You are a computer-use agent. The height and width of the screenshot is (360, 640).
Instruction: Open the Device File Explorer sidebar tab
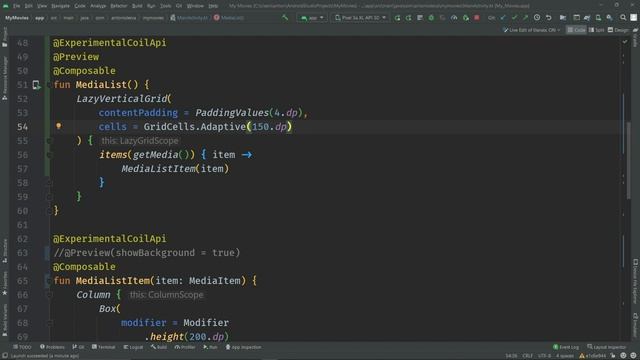point(636,282)
